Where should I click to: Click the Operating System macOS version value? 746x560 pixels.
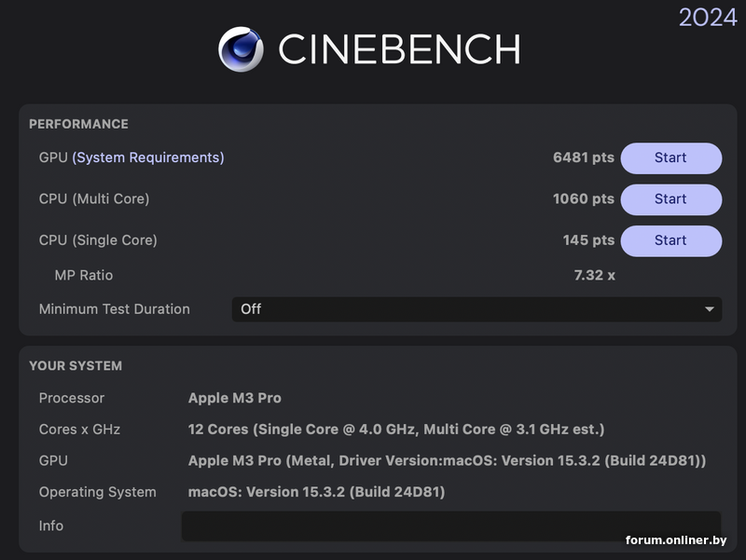316,492
